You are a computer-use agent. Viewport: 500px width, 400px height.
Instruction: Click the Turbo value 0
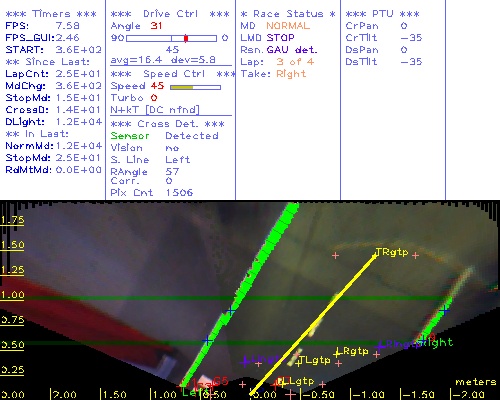coord(154,98)
